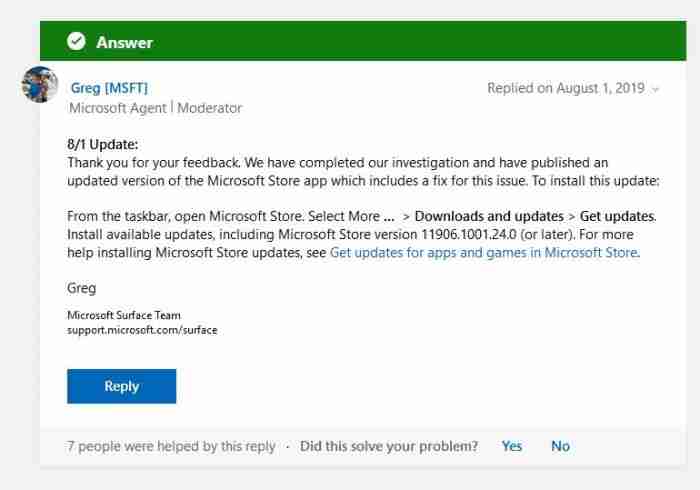Click the "Did this solve your problem?" prompt
700x490 pixels.
389,446
